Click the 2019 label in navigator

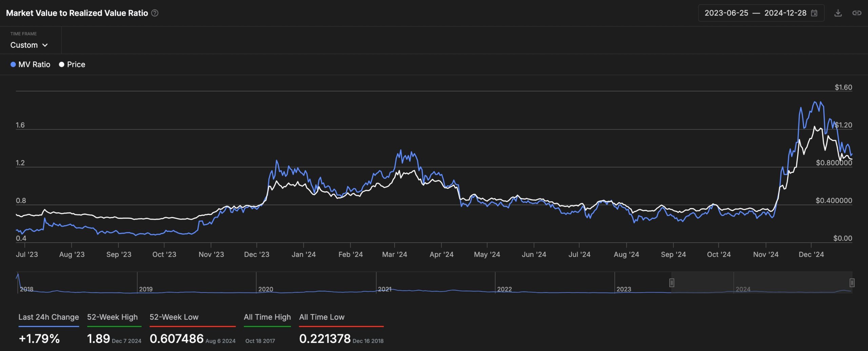coord(146,289)
